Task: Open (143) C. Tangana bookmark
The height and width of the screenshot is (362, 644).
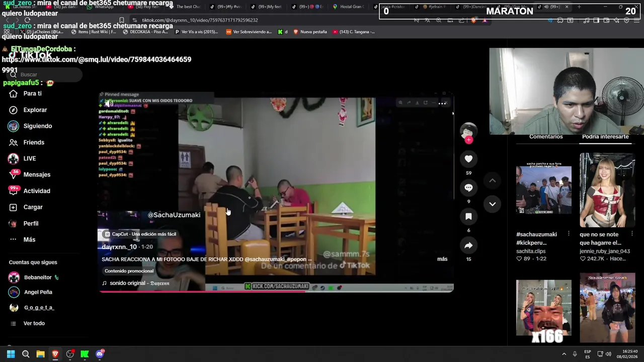Action: tap(354, 32)
